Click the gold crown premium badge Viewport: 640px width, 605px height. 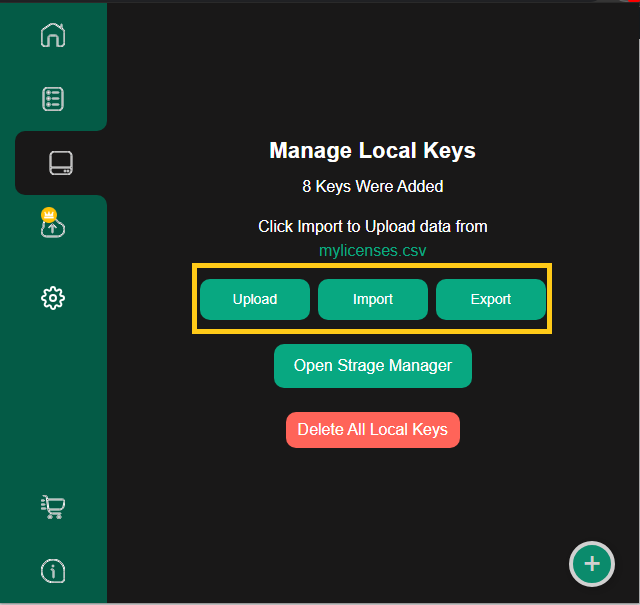click(x=48, y=214)
